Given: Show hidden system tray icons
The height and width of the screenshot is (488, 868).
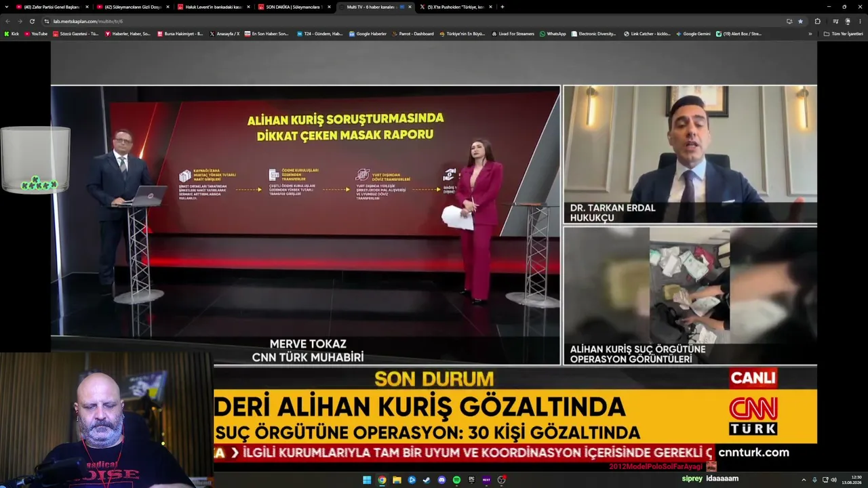Looking at the screenshot, I should coord(804,480).
